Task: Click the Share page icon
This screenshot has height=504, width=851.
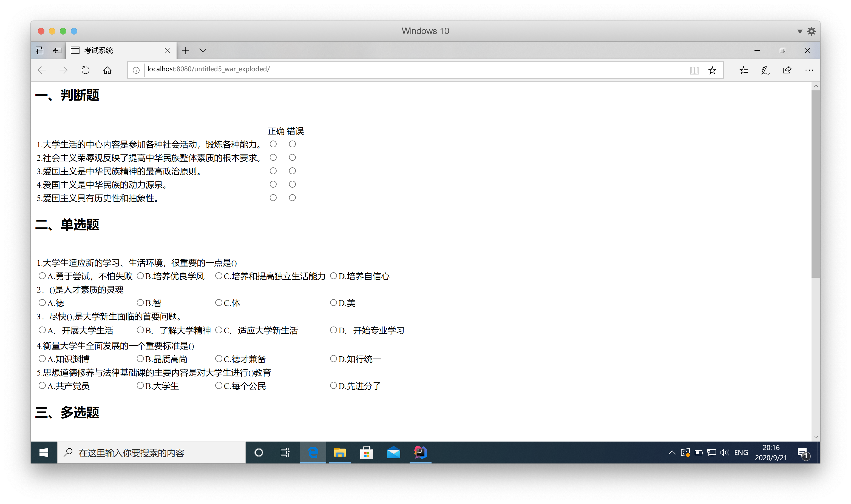Action: click(787, 70)
